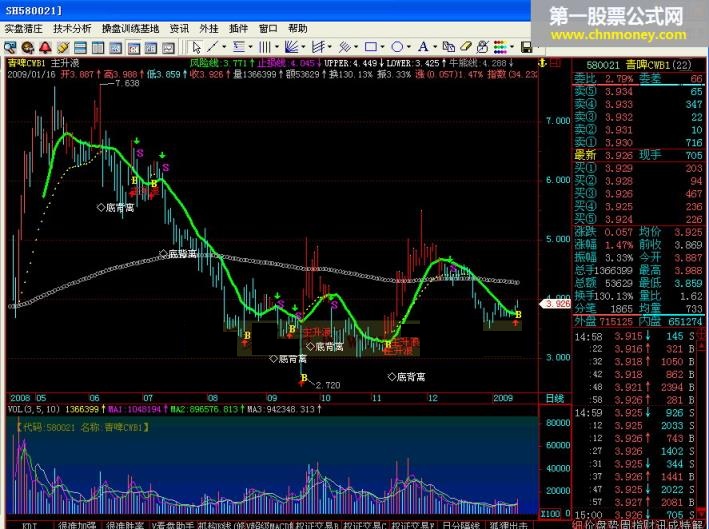The height and width of the screenshot is (529, 709).
Task: Select the horizontal split window layout icon
Action: tap(80, 47)
